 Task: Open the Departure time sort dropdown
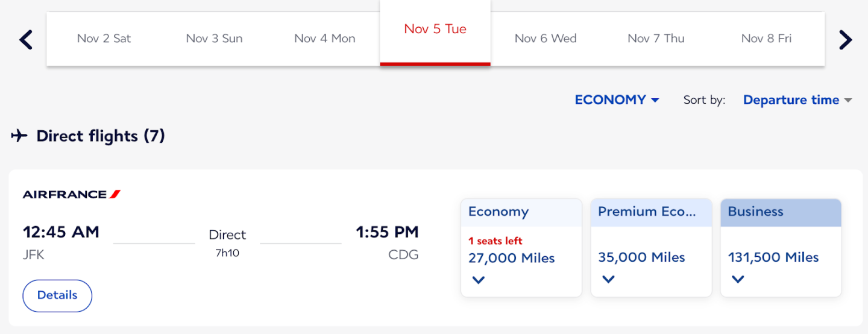click(797, 100)
